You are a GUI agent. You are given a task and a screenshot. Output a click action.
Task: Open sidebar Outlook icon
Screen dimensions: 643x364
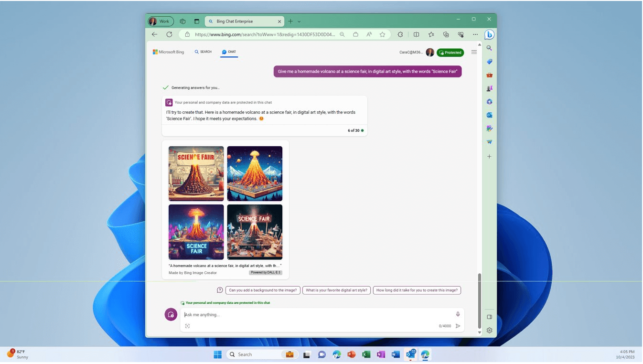pyautogui.click(x=489, y=115)
